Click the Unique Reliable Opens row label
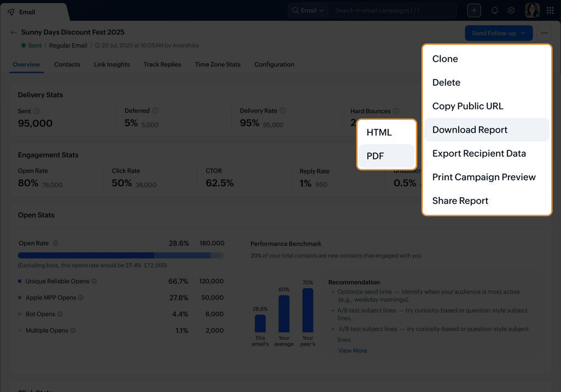 coord(58,281)
